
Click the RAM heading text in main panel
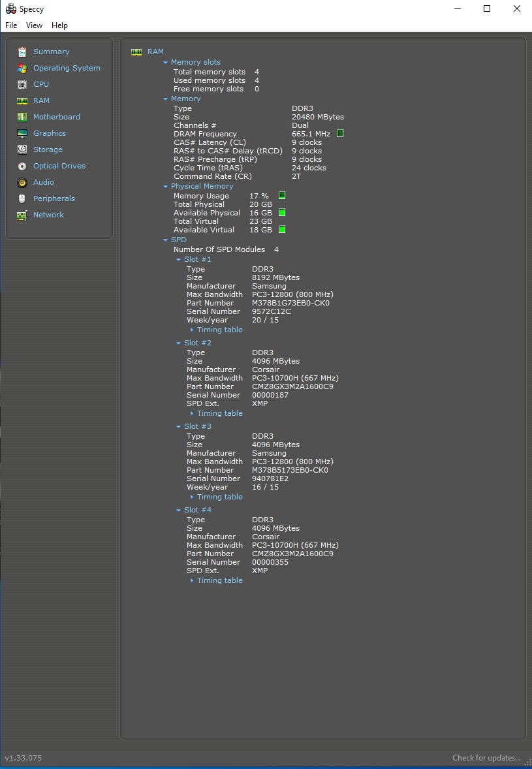tap(155, 52)
